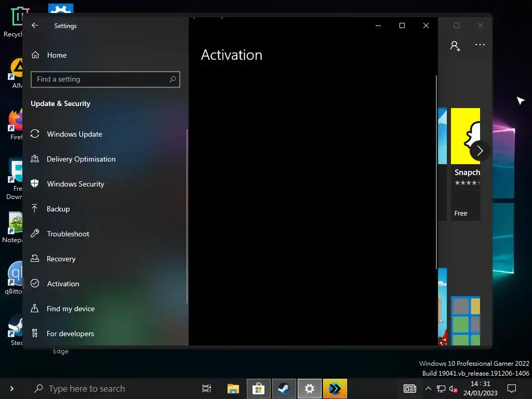Image resolution: width=532 pixels, height=399 pixels.
Task: Open the yellow arrow app on taskbar
Action: coord(335,389)
